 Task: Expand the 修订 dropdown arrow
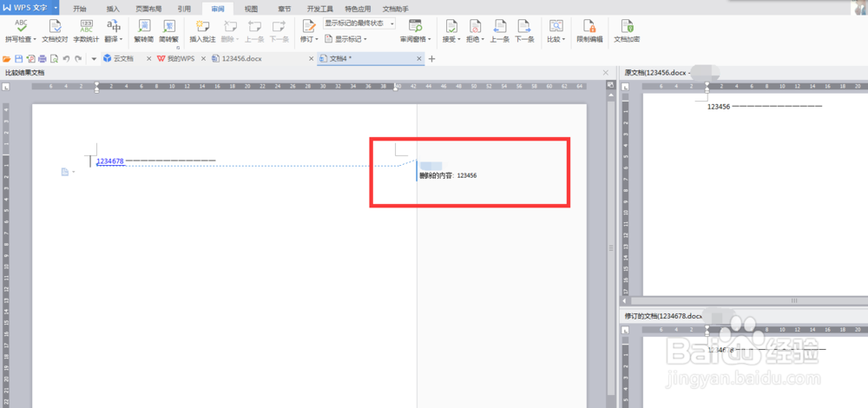[317, 39]
